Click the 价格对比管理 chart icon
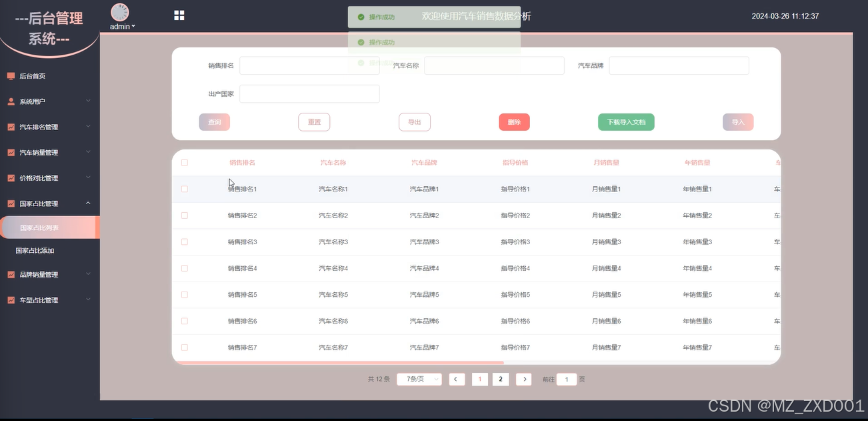868x421 pixels. click(11, 178)
